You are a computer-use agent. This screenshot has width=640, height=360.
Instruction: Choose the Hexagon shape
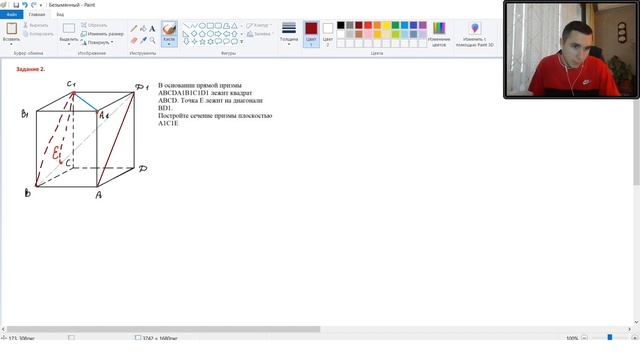[210, 33]
